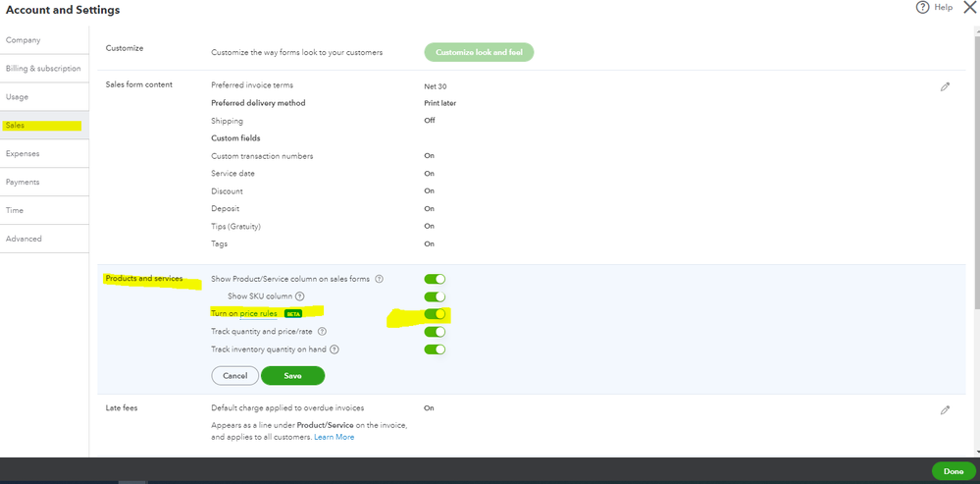
Task: Click the Sales form content heading
Action: (138, 84)
